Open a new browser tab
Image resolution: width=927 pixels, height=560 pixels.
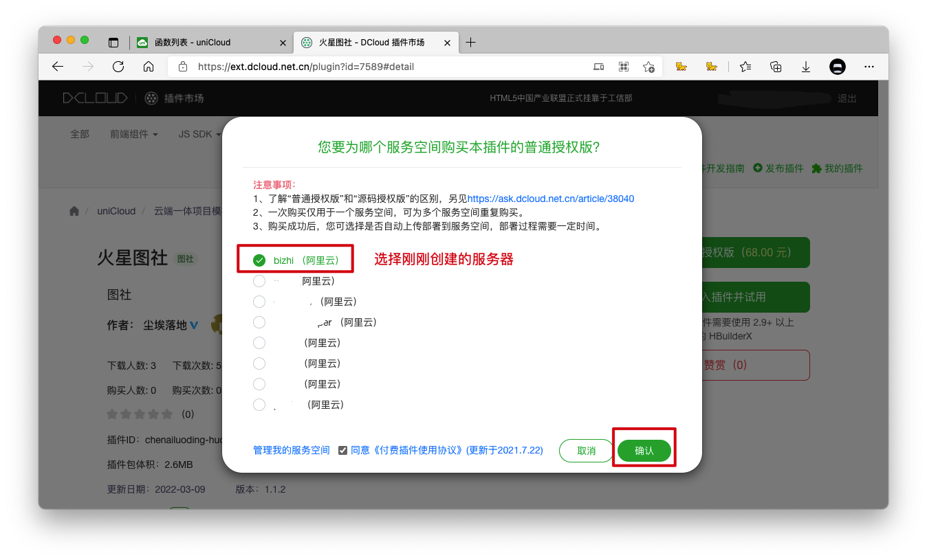(x=470, y=43)
